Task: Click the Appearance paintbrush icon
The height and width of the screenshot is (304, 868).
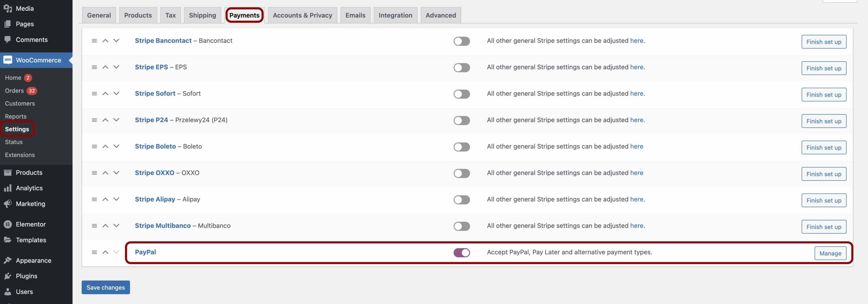Action: click(7, 260)
